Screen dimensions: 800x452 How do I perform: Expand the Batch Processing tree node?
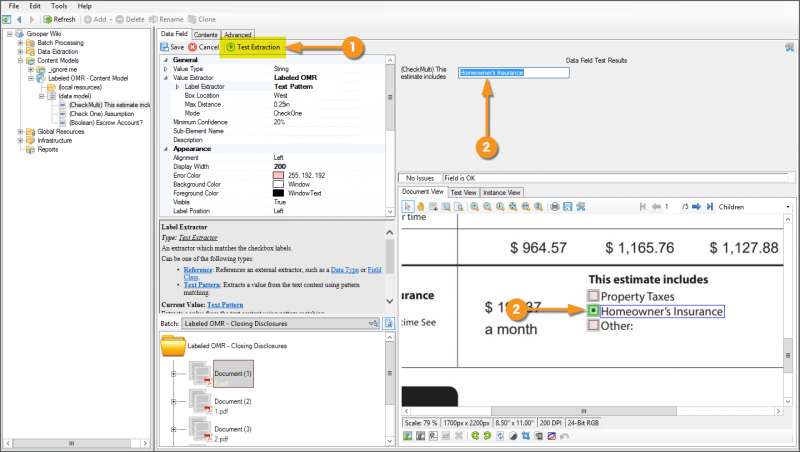pos(20,43)
